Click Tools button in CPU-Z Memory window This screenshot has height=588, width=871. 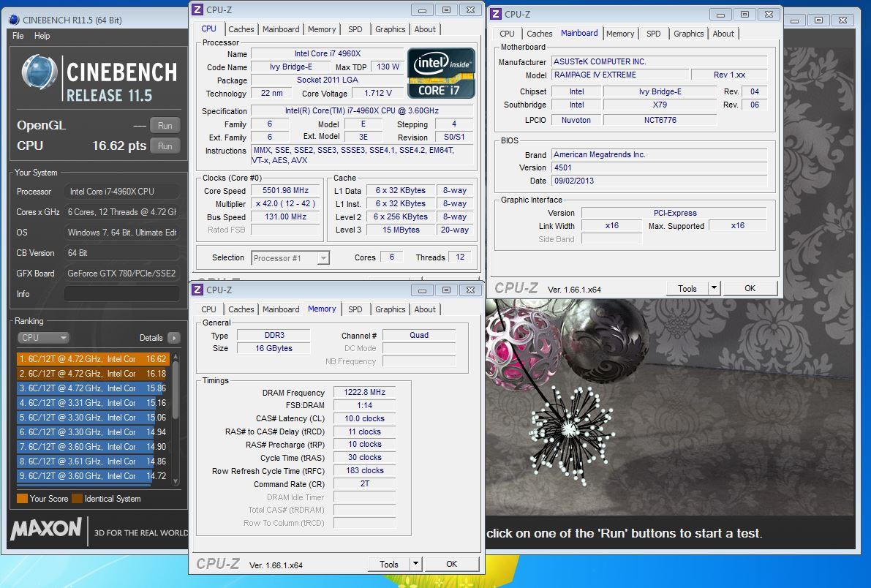pos(389,564)
